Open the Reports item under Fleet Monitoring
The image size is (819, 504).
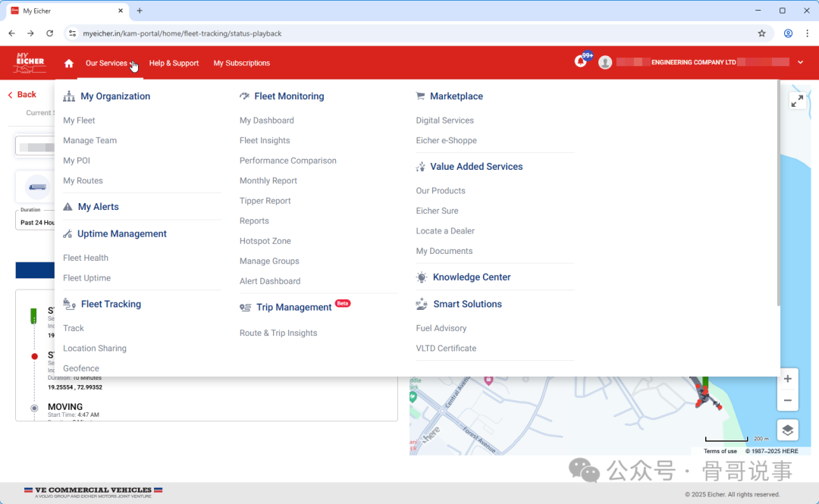coord(254,221)
